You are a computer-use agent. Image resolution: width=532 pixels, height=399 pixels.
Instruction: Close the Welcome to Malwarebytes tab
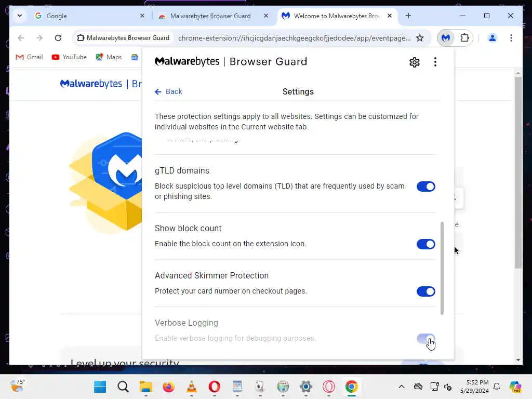[x=390, y=16]
